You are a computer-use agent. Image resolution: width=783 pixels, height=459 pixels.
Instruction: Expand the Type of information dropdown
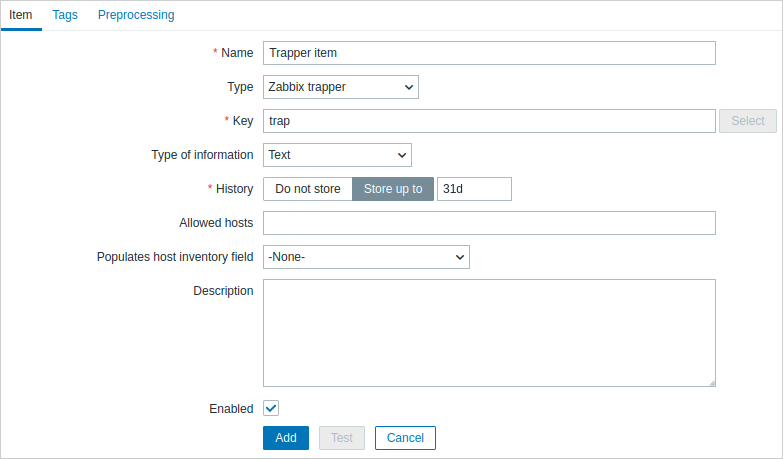coord(337,155)
